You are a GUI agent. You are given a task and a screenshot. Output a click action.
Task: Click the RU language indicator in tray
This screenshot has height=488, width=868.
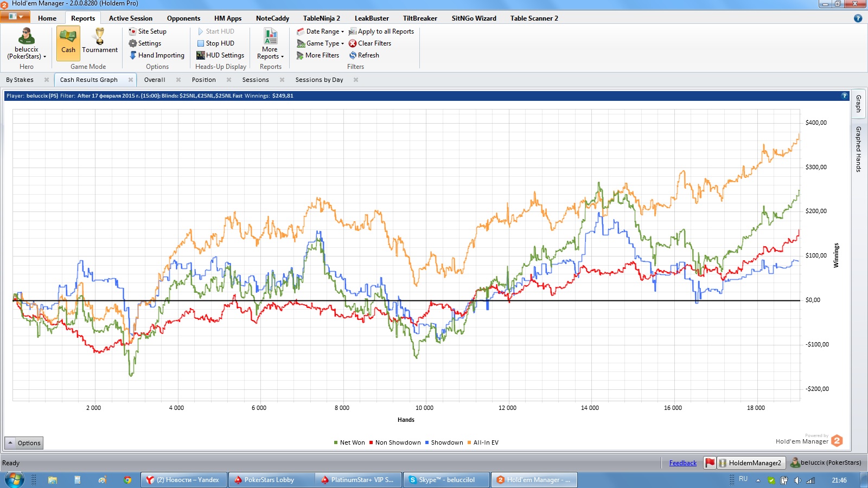point(743,479)
